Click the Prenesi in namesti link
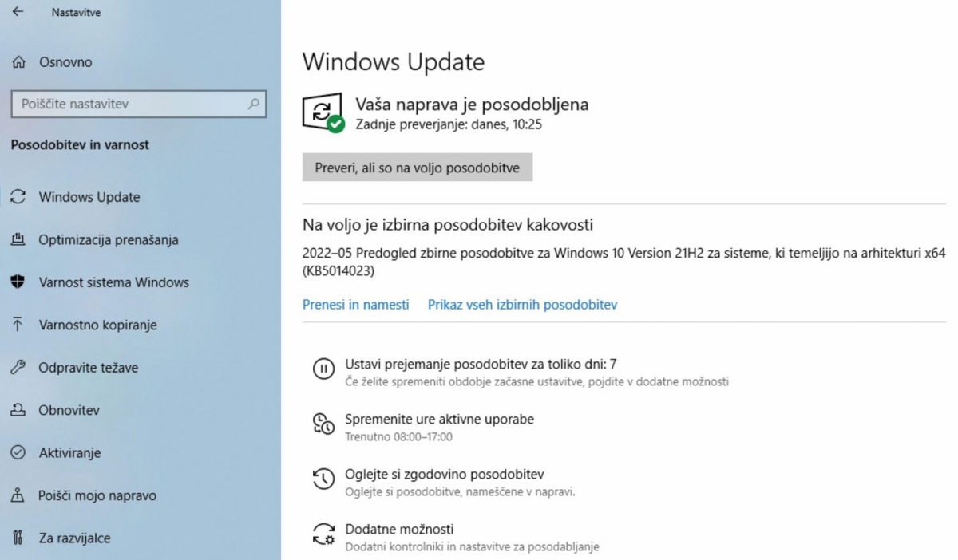This screenshot has height=560, width=958. (356, 305)
